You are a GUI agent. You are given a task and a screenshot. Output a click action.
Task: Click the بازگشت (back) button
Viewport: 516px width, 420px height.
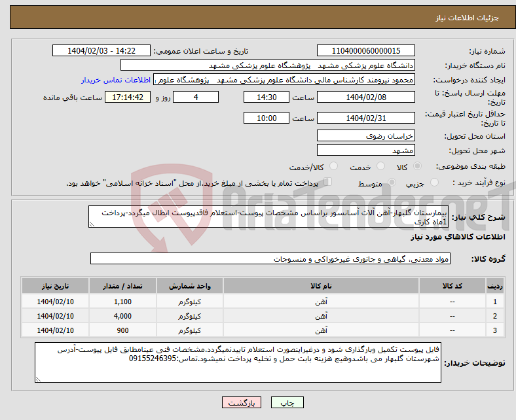click(x=241, y=402)
